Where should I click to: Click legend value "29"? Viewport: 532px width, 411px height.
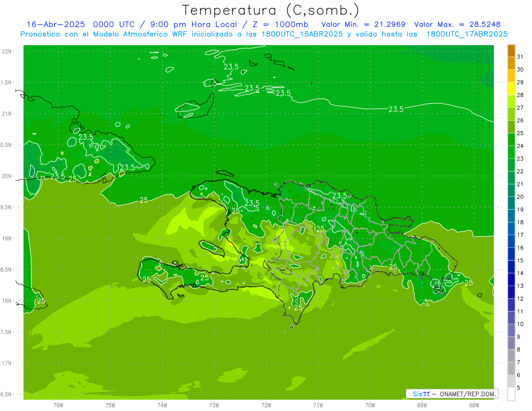pos(520,82)
